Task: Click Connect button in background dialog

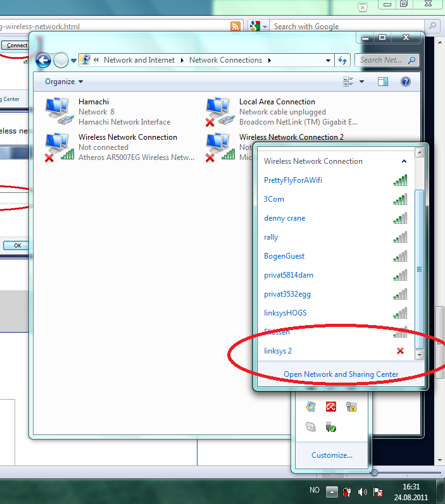Action: [15, 46]
